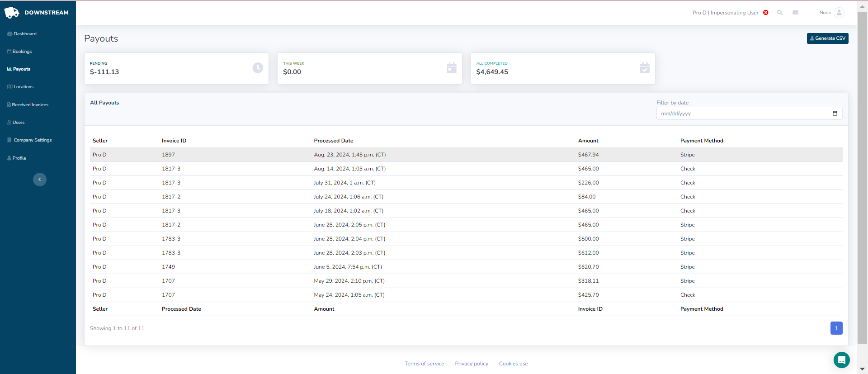Viewport: 868px width, 374px height.
Task: Click Pro D link in $425.70 row
Action: (x=99, y=295)
